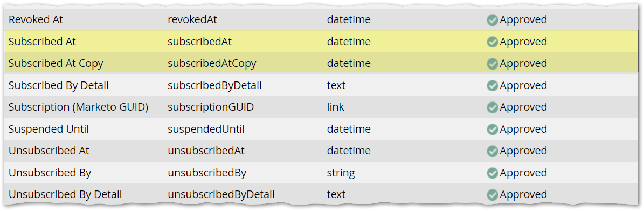This screenshot has width=644, height=211.
Task: Click the string type cell for Unsubscribed By
Action: (341, 173)
